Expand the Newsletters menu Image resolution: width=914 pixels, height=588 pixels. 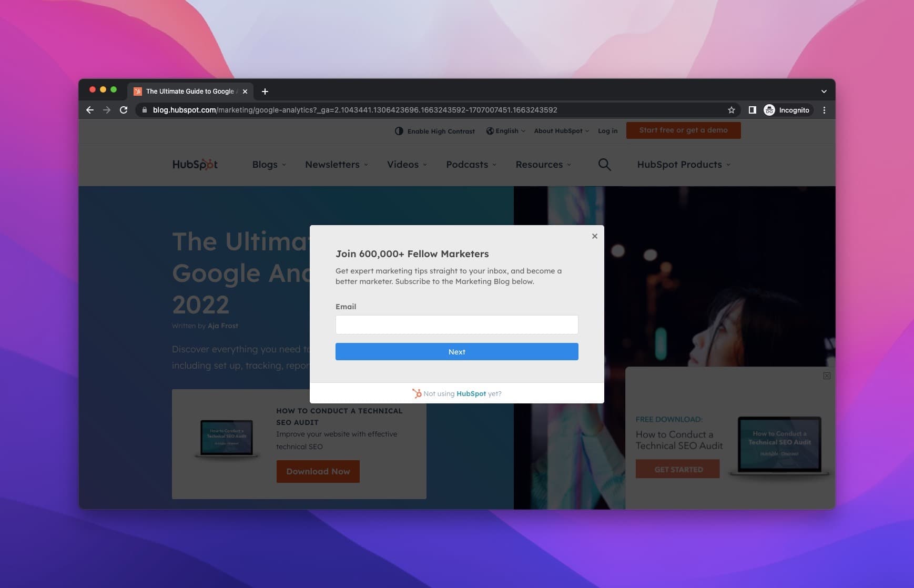coord(337,165)
